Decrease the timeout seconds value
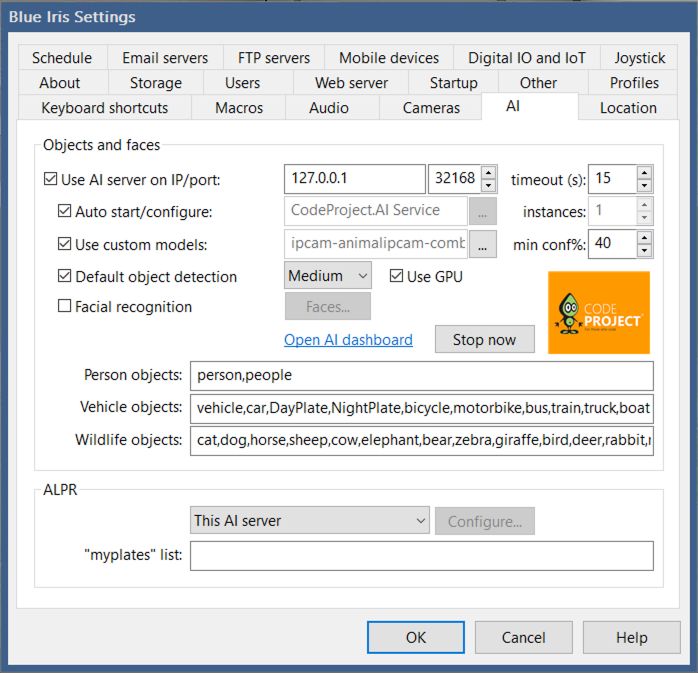698x673 pixels. pyautogui.click(x=644, y=185)
